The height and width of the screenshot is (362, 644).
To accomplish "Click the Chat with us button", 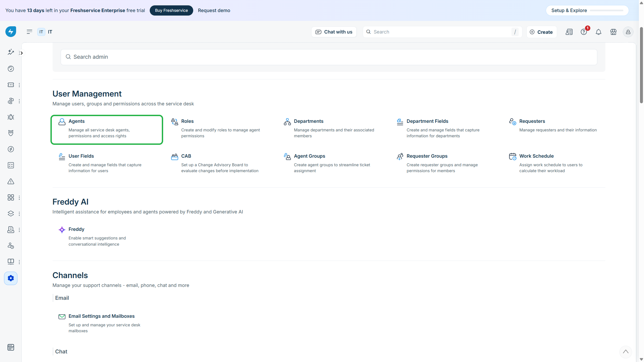I will click(x=334, y=32).
